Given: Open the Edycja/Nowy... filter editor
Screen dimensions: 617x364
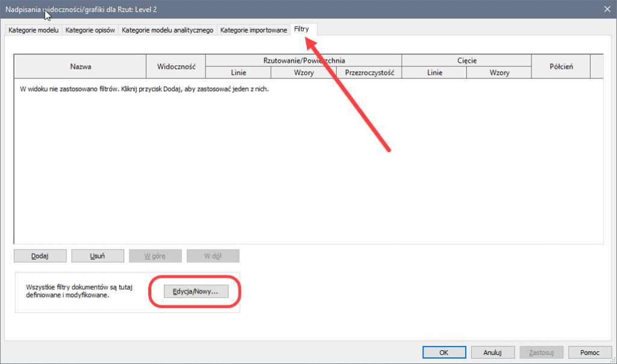Looking at the screenshot, I should click(196, 291).
